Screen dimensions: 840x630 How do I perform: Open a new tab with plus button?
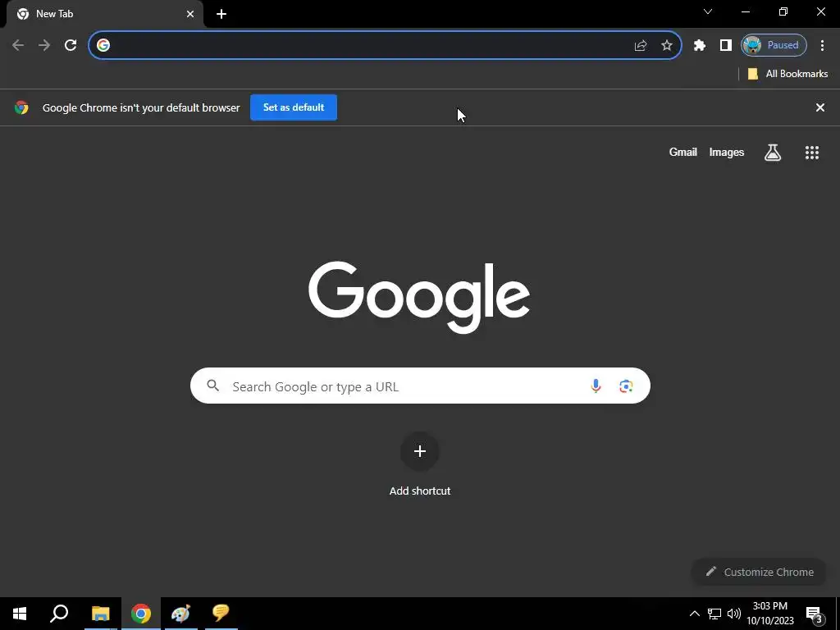point(221,14)
